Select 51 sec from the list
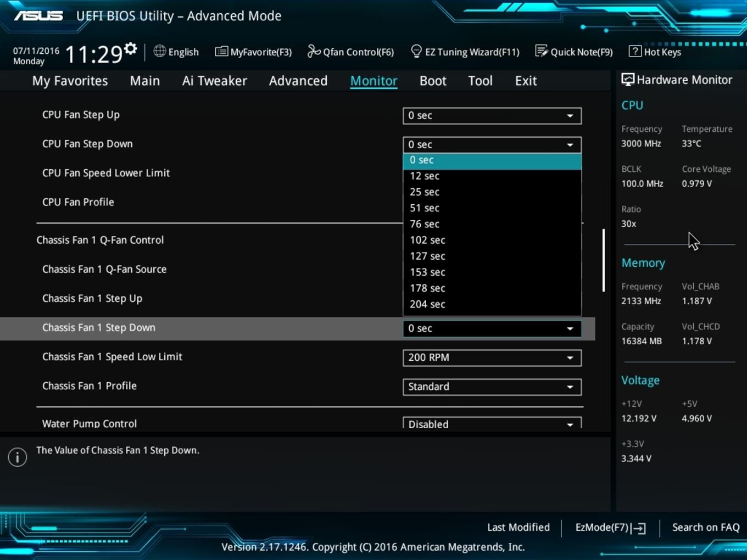The height and width of the screenshot is (560, 747). 492,208
